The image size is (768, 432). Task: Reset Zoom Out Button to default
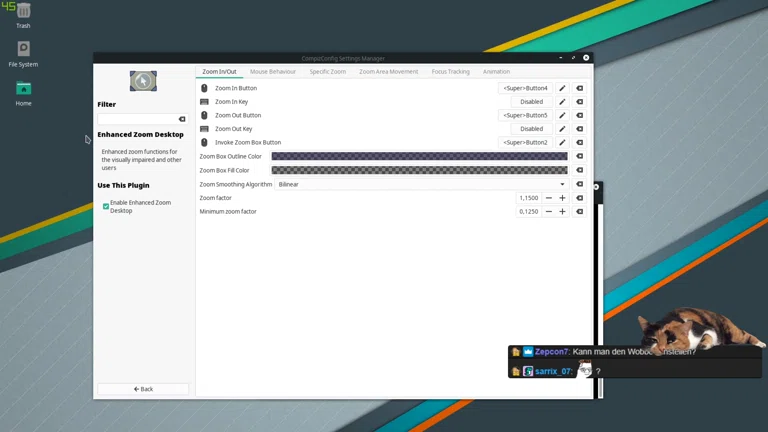pos(579,115)
